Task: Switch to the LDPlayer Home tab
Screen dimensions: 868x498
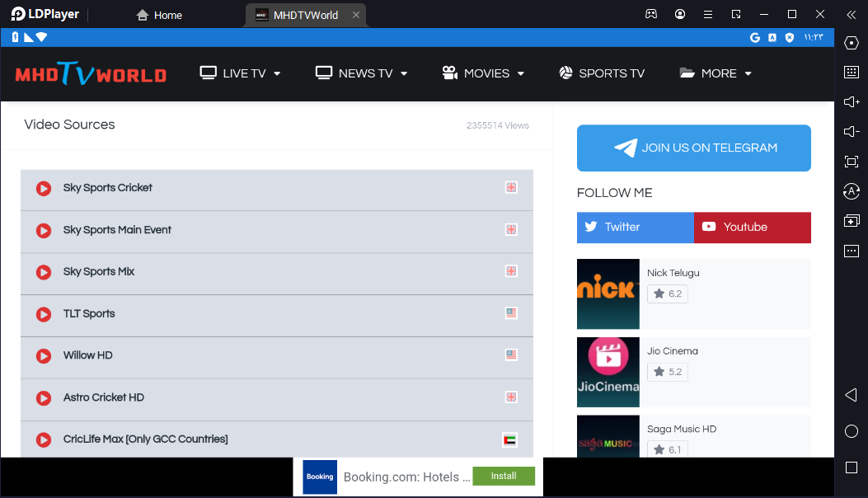Action: click(x=159, y=16)
